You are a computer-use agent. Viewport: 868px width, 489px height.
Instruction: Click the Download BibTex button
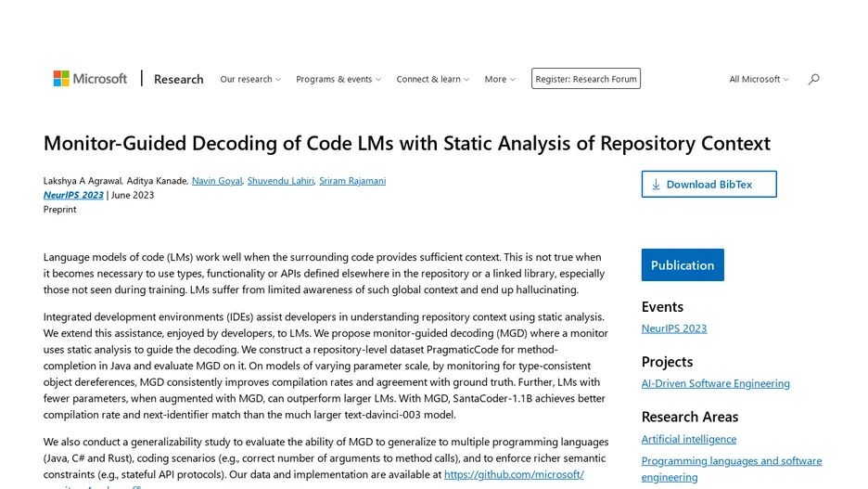click(x=708, y=184)
